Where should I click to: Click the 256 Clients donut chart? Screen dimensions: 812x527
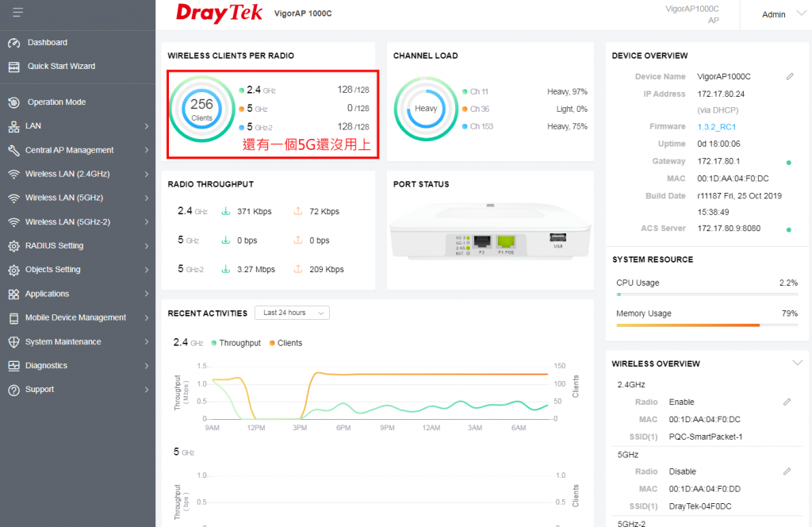[201, 110]
